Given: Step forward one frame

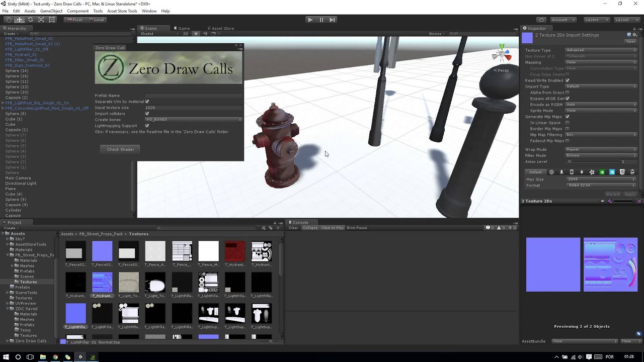Looking at the screenshot, I should (x=332, y=20).
